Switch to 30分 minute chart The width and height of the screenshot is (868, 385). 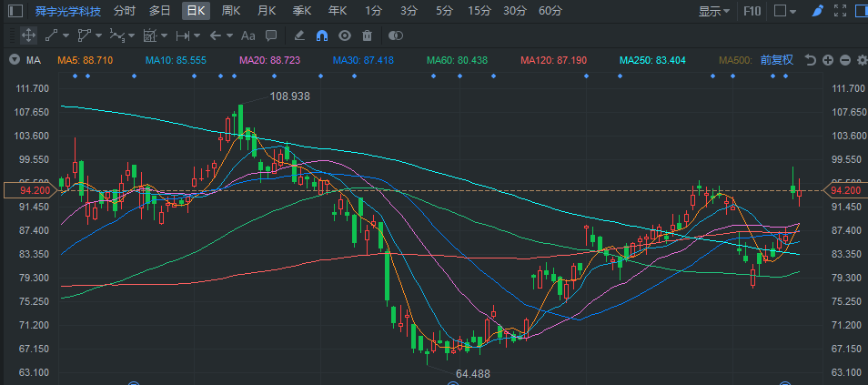tap(515, 11)
